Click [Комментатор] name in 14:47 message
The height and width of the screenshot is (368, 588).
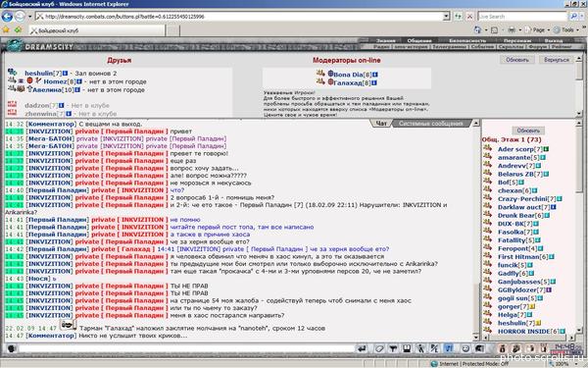[x=51, y=336]
